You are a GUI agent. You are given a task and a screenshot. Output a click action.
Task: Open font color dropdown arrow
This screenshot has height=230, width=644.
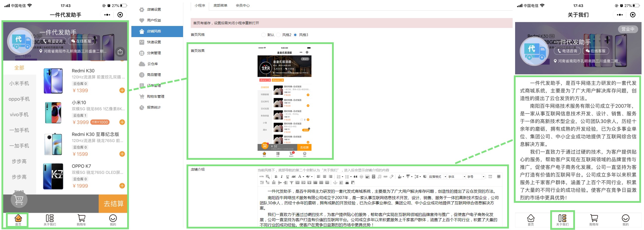(304, 177)
